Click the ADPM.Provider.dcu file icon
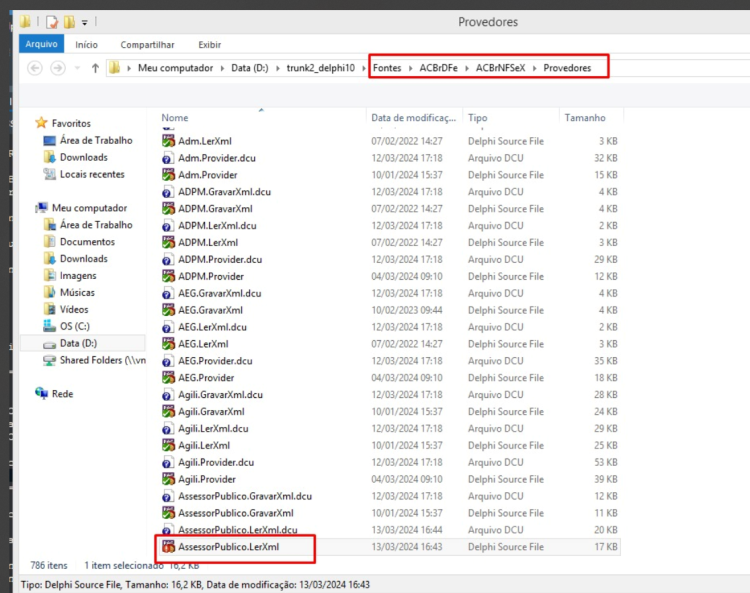Image resolution: width=750 pixels, height=593 pixels. tap(168, 260)
